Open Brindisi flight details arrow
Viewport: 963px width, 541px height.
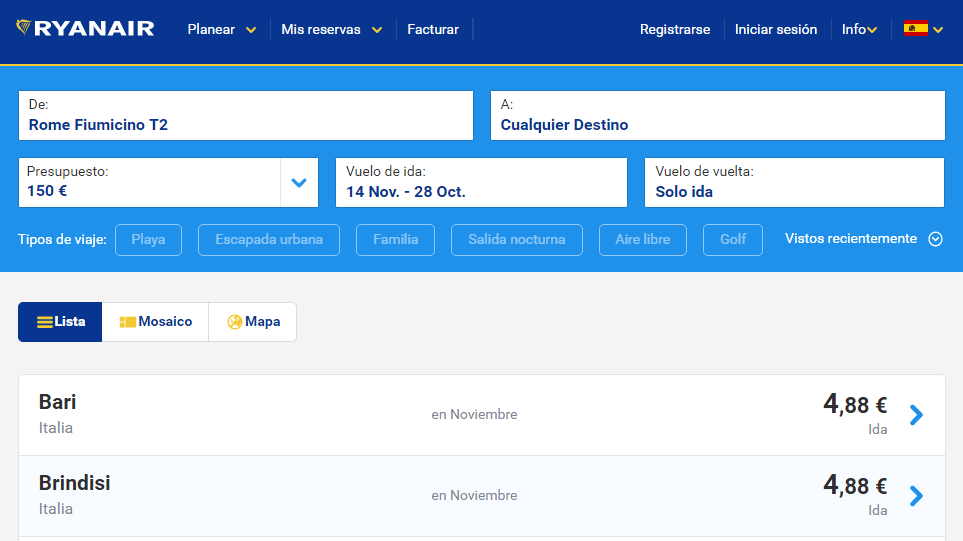(x=916, y=496)
